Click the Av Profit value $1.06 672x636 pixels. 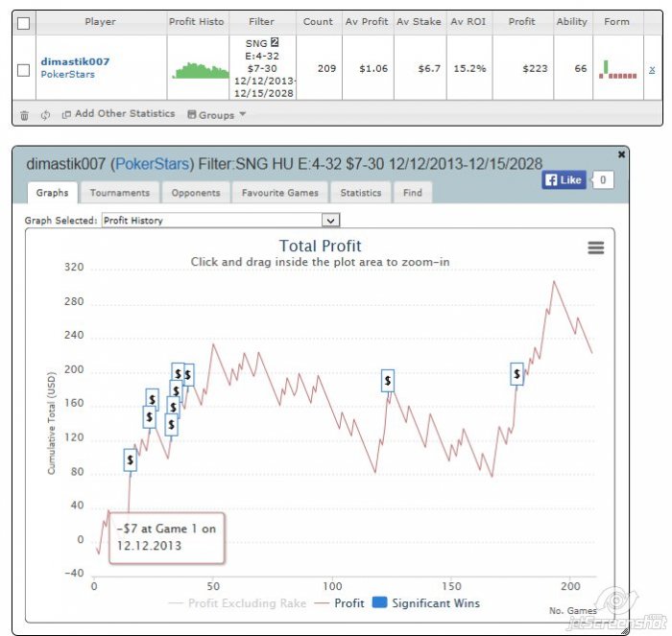[373, 68]
